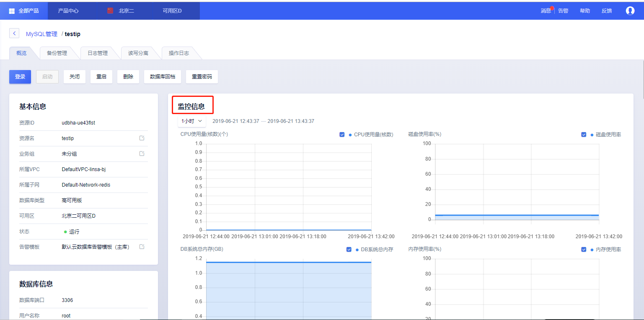Screen dimensions: 644x320
Task: Switch to the 备份管理 tab
Action: pyautogui.click(x=57, y=53)
